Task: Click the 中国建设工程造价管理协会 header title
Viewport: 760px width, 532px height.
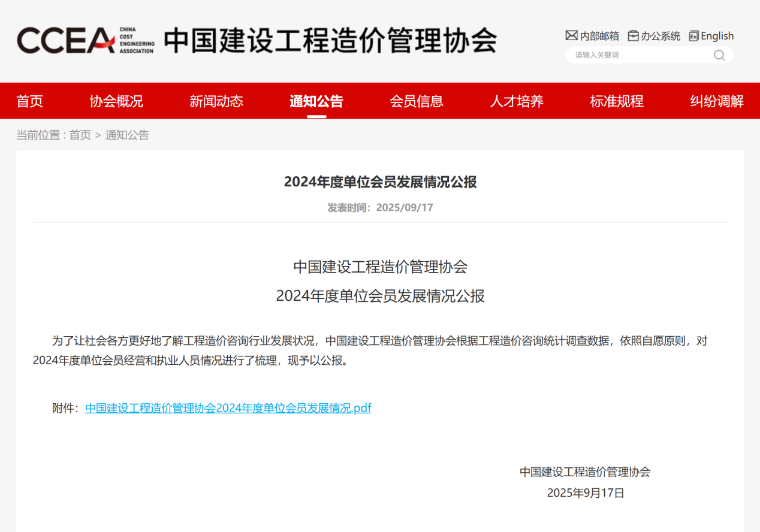Action: [x=330, y=40]
